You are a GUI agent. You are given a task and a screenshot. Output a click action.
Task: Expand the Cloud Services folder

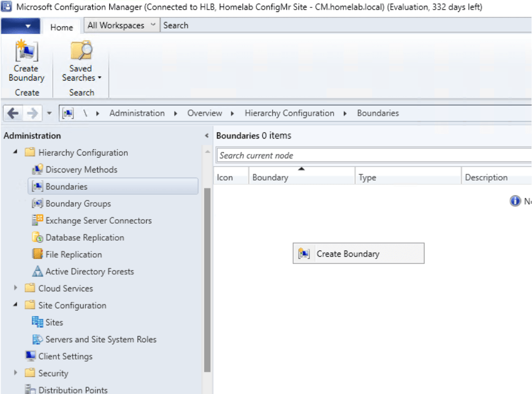pos(16,288)
